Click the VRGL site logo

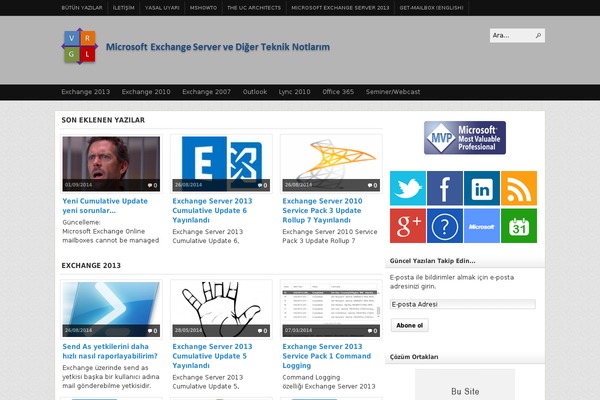80,46
